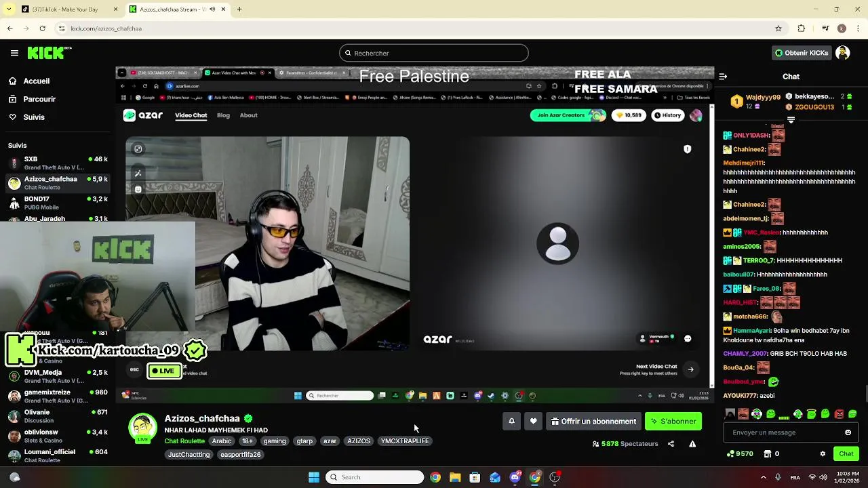Click the green Chat send button

click(846, 453)
